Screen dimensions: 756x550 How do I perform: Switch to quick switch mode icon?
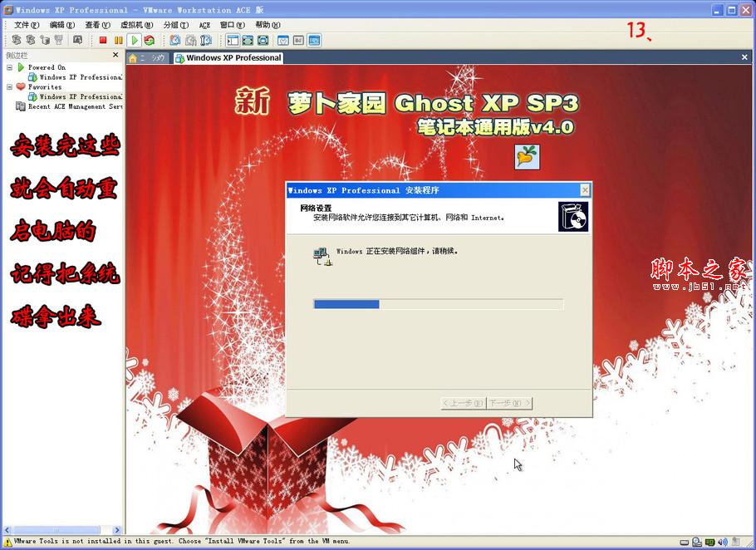[248, 41]
